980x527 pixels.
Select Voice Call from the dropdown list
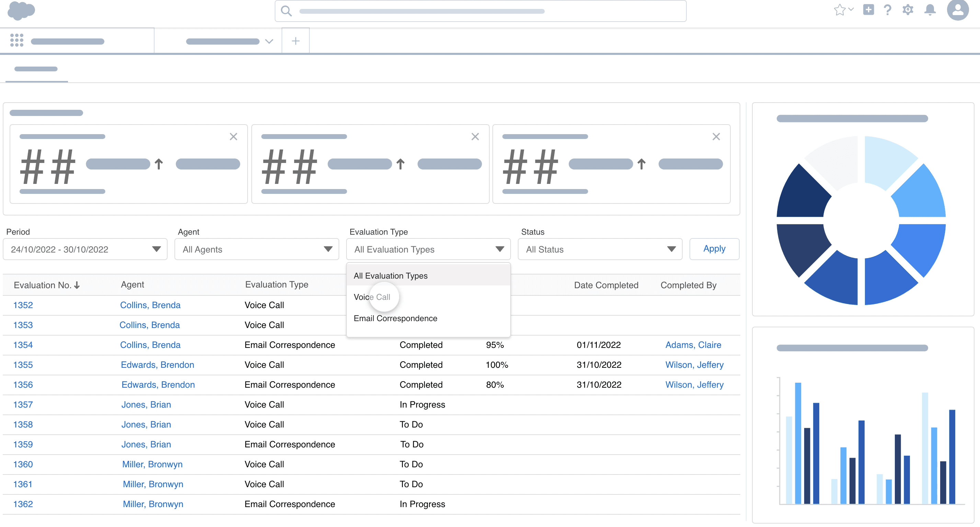372,297
